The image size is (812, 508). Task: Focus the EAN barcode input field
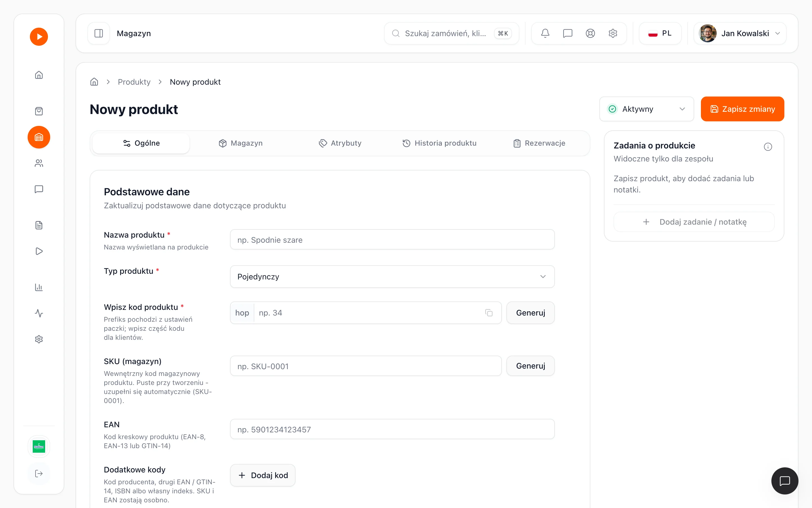(392, 429)
